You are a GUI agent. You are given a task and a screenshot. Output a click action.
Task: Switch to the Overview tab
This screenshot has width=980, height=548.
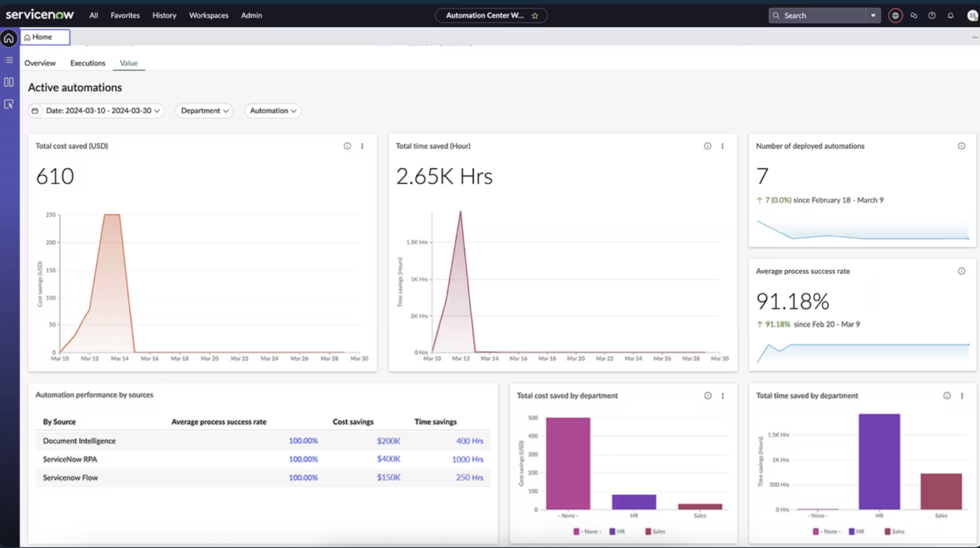pyautogui.click(x=40, y=63)
